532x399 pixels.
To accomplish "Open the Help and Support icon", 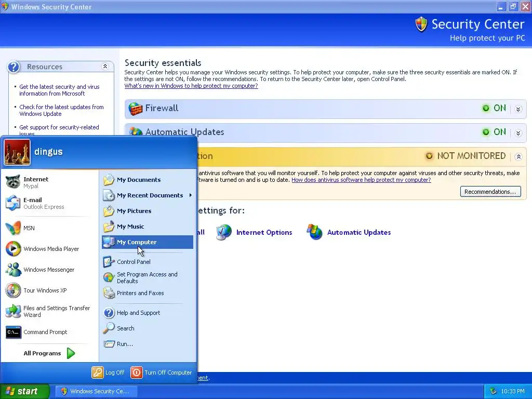I will point(109,312).
